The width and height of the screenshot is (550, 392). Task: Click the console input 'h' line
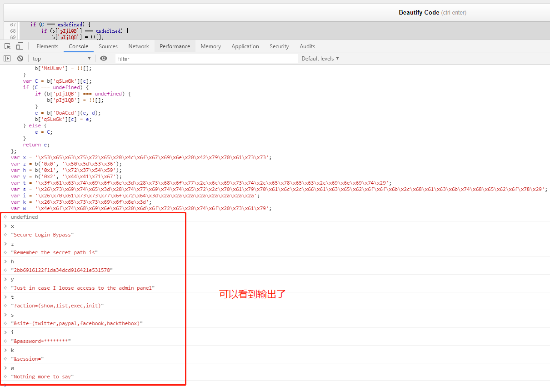tap(12, 261)
